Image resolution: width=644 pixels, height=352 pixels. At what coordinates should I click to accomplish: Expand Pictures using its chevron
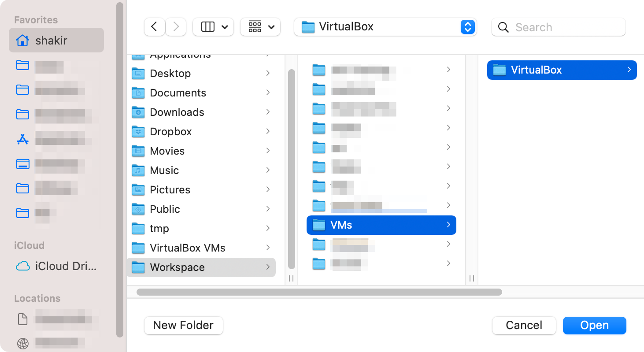268,189
